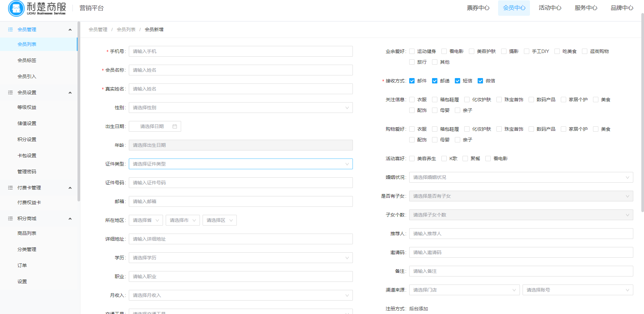Collapse the 会员管理 menu section

coord(70,30)
